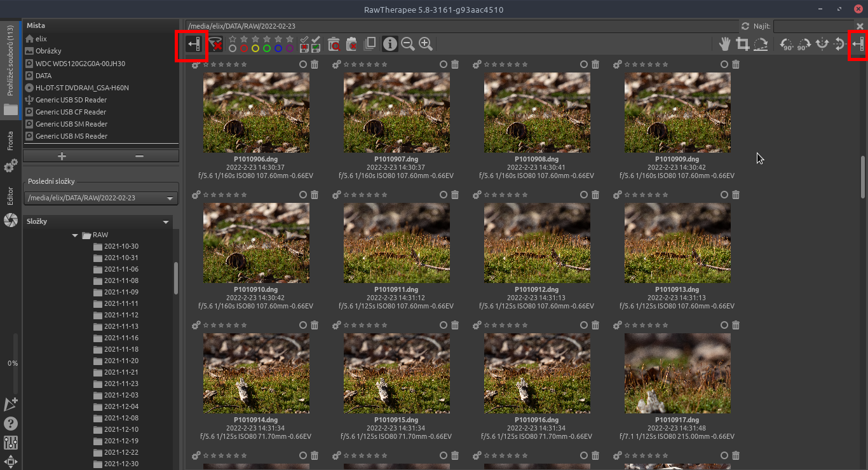
Task: Select the P1010917.dng thumbnail
Action: click(677, 373)
